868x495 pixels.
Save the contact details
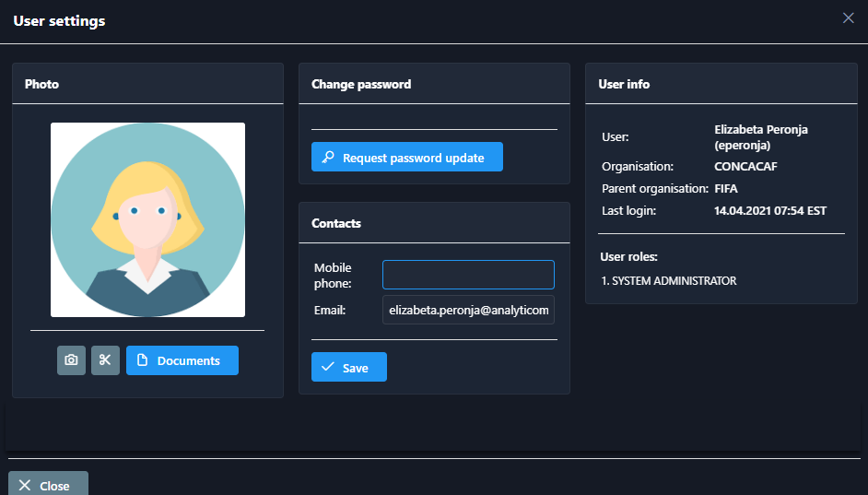pos(348,367)
